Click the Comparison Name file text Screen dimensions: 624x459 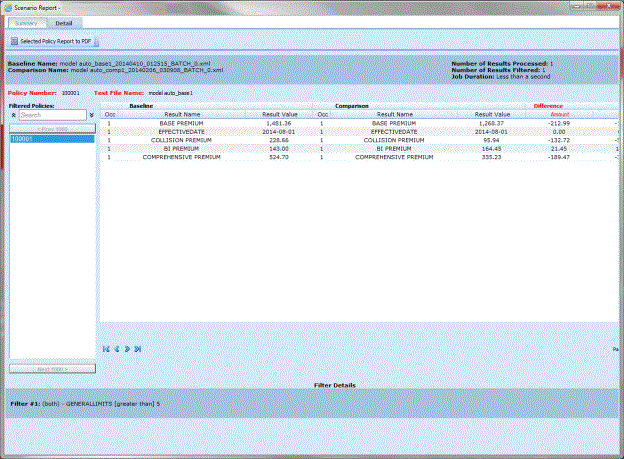pyautogui.click(x=147, y=70)
